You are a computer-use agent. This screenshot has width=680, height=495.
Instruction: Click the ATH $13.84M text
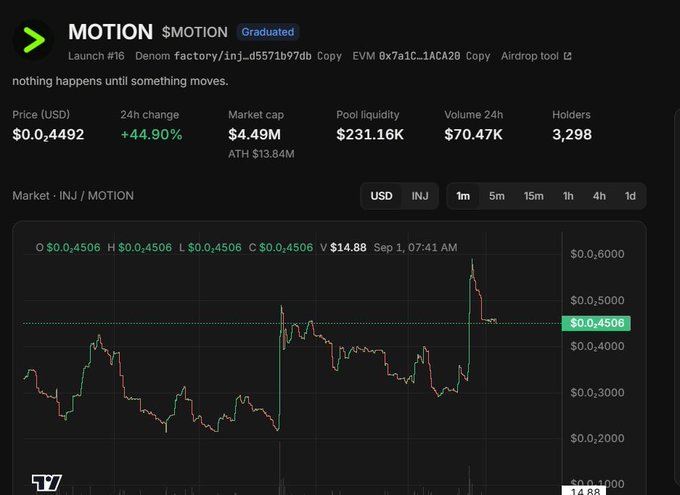(x=262, y=154)
